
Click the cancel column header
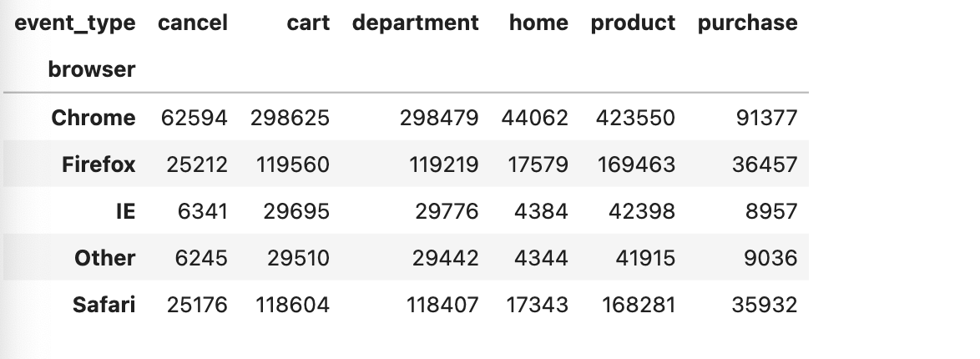193,23
